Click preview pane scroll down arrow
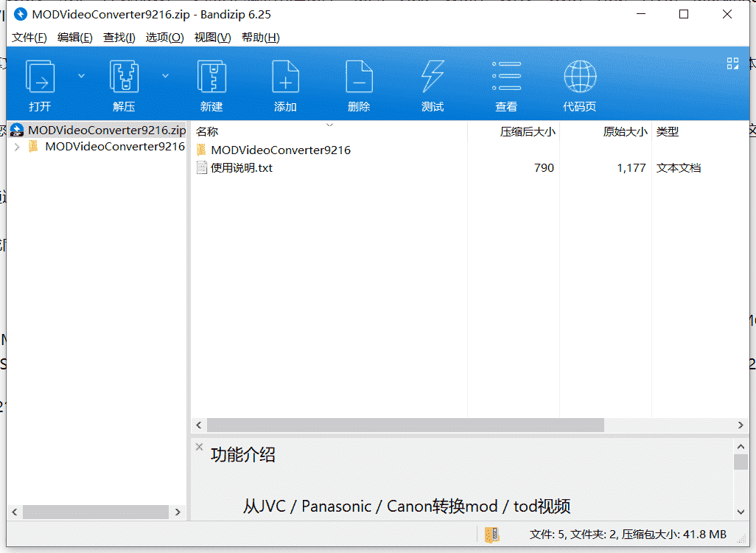Image resolution: width=756 pixels, height=553 pixels. pos(741,512)
